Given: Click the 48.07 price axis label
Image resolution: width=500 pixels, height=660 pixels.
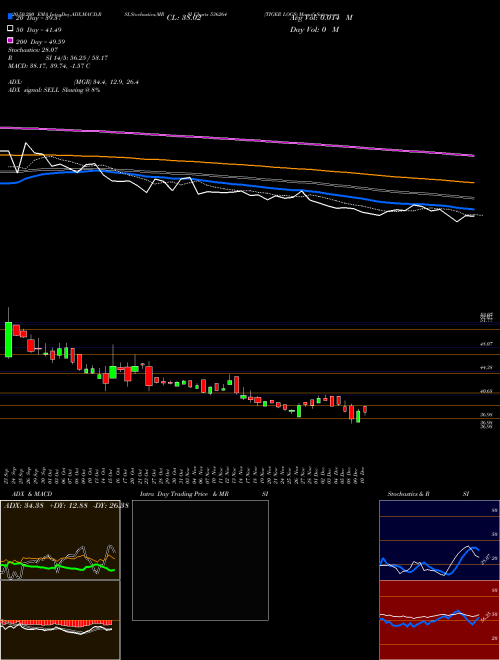Looking at the screenshot, I should coord(486,344).
